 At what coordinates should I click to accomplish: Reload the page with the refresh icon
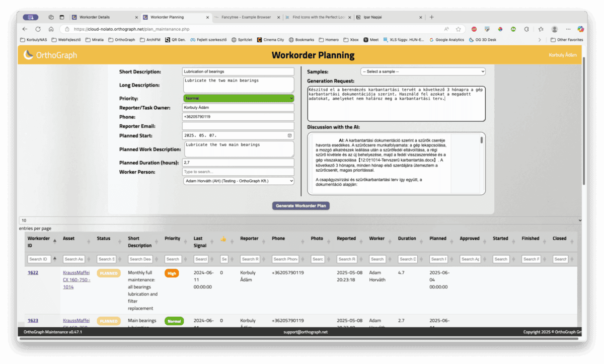[x=38, y=29]
